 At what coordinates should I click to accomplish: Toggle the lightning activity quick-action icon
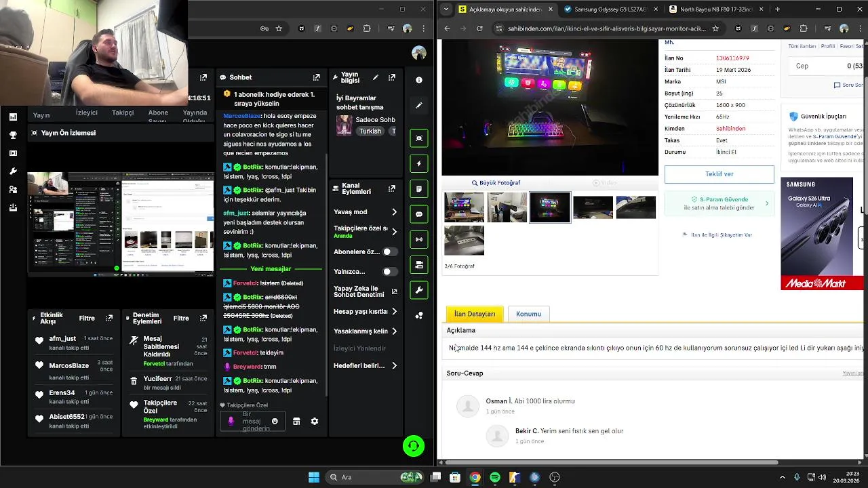coord(419,163)
